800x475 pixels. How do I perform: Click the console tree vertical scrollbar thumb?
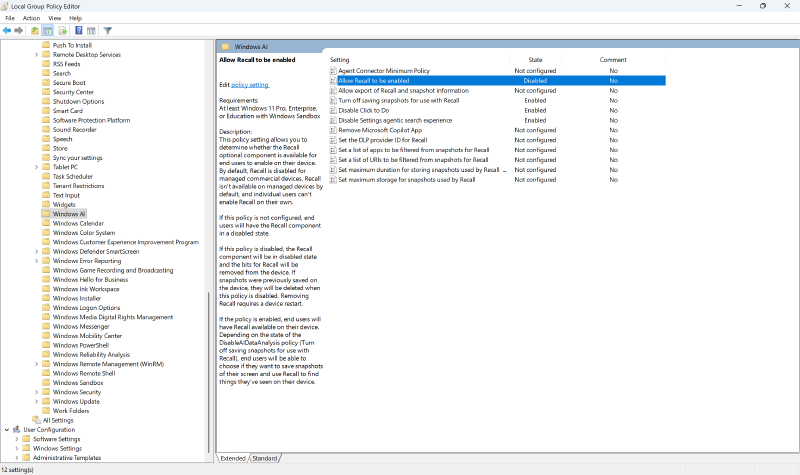click(x=208, y=372)
